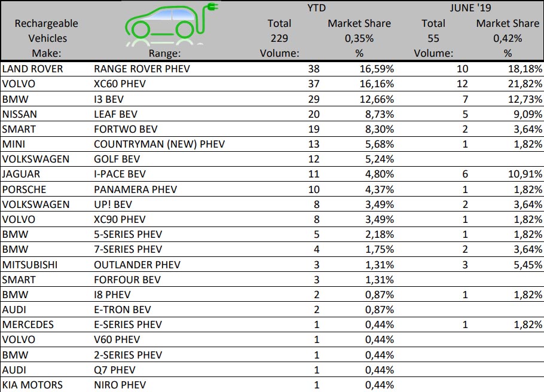Select the E-TRON BEV range cell
544x392 pixels.
(x=123, y=310)
